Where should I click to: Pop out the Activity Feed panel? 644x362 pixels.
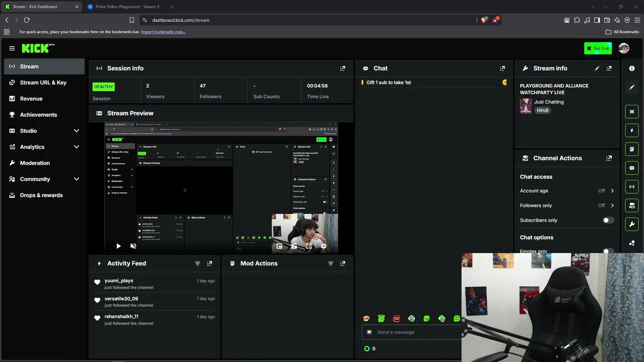tap(210, 263)
